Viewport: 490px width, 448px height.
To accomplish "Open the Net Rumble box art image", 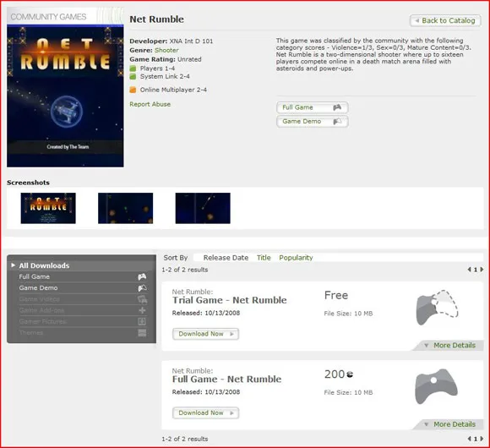I will tap(65, 96).
